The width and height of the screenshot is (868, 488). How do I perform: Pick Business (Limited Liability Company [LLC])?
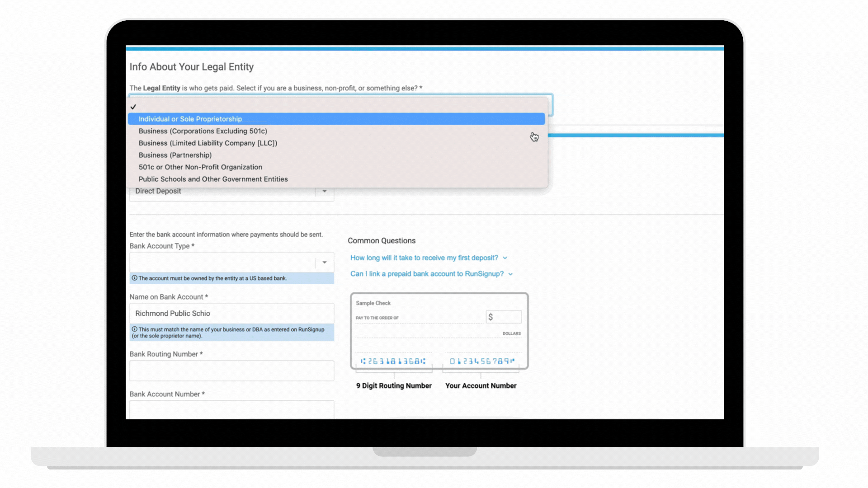point(208,143)
